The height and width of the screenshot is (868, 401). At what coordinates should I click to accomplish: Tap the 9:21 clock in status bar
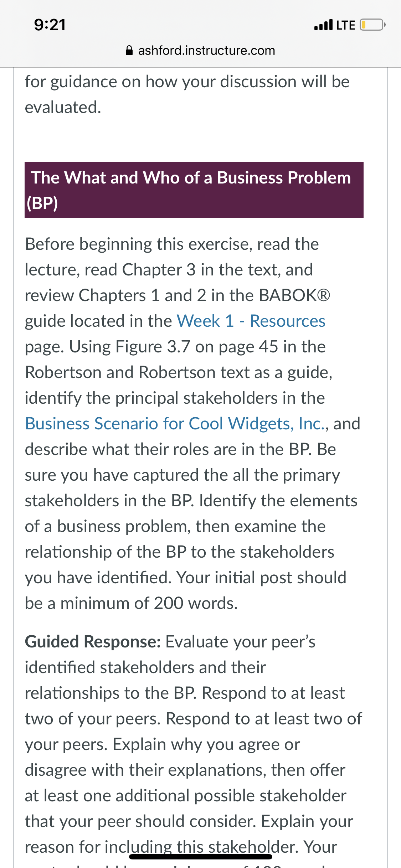click(x=50, y=25)
